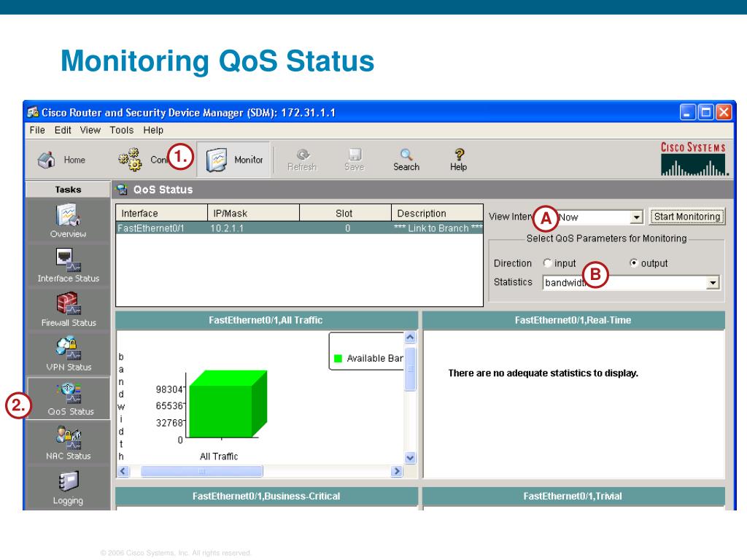Maximize the SDM window
The width and height of the screenshot is (747, 560).
tap(705, 112)
